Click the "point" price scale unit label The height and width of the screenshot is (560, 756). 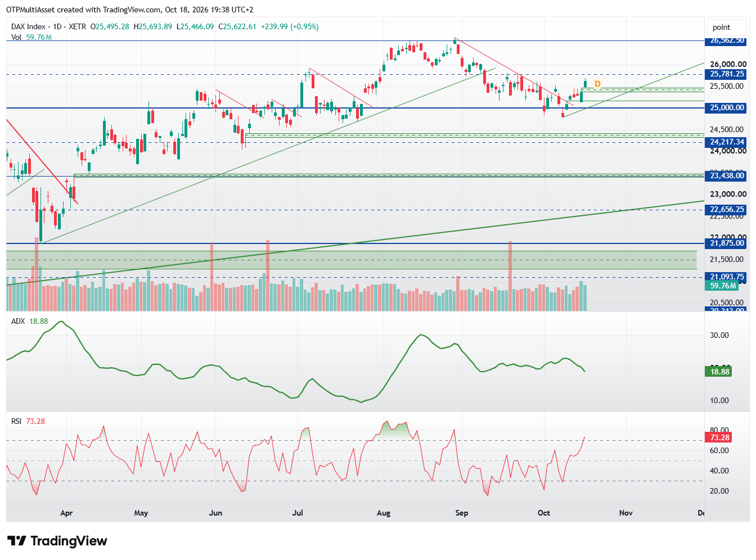tap(721, 27)
